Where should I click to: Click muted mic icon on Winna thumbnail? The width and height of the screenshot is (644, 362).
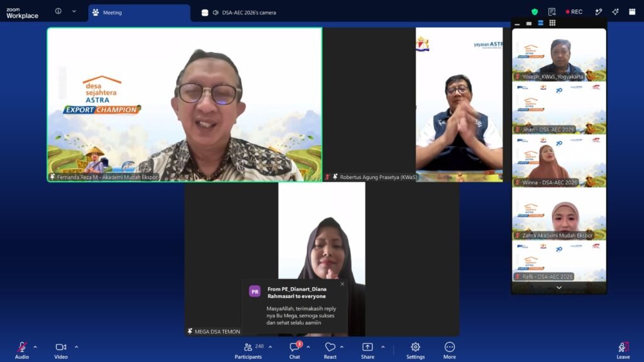click(518, 182)
